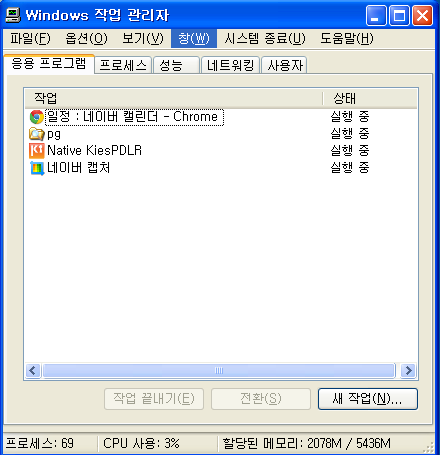Sort by the 작업 column header
Viewport: 440px width, 455px height.
[174, 98]
